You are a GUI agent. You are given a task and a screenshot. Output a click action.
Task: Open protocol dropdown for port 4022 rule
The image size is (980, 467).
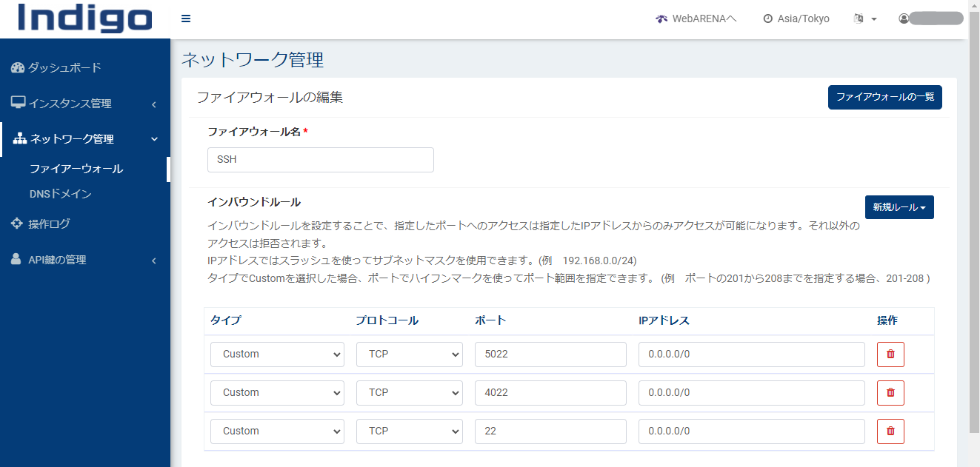click(409, 393)
